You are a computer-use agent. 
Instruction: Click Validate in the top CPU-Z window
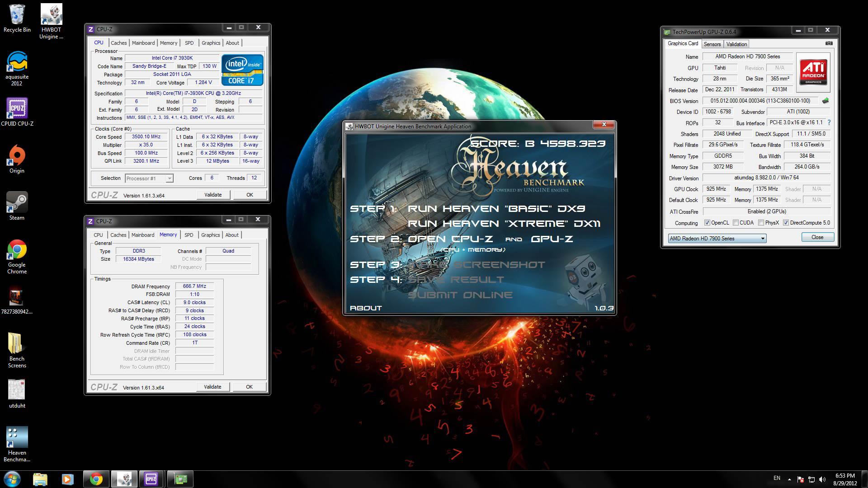tap(213, 195)
